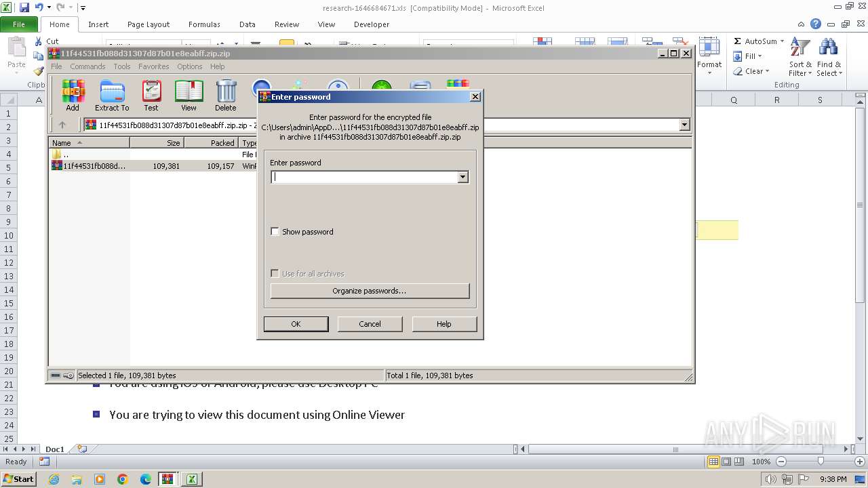Open WinRAR Commands menu

[87, 66]
